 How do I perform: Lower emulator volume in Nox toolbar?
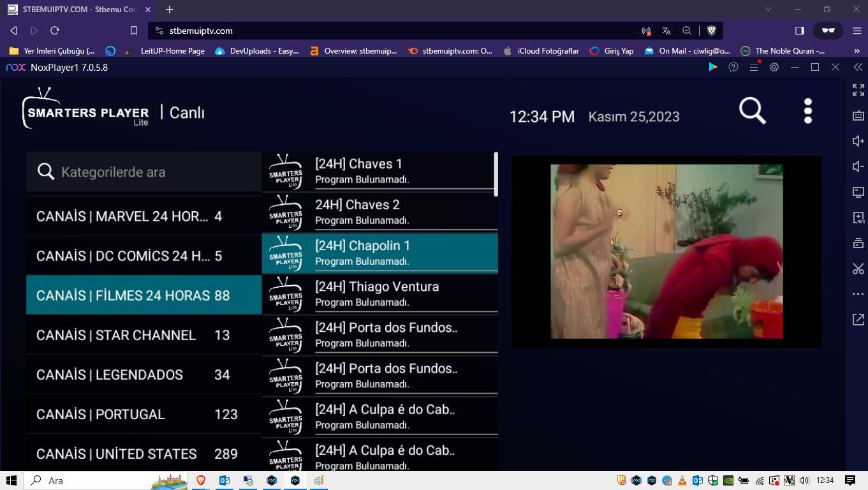858,167
